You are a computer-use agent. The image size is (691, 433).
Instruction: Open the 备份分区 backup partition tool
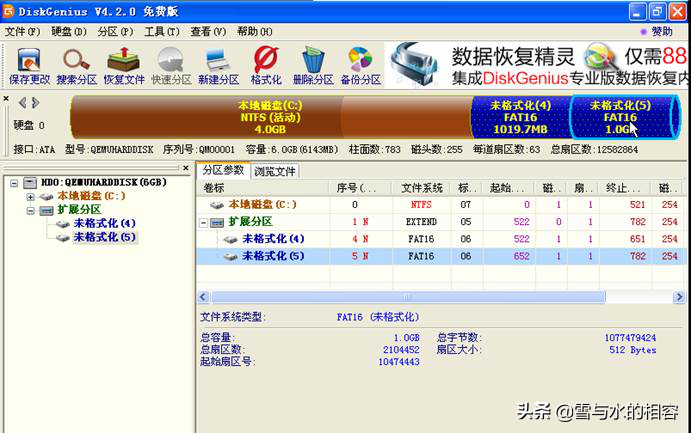[x=360, y=66]
